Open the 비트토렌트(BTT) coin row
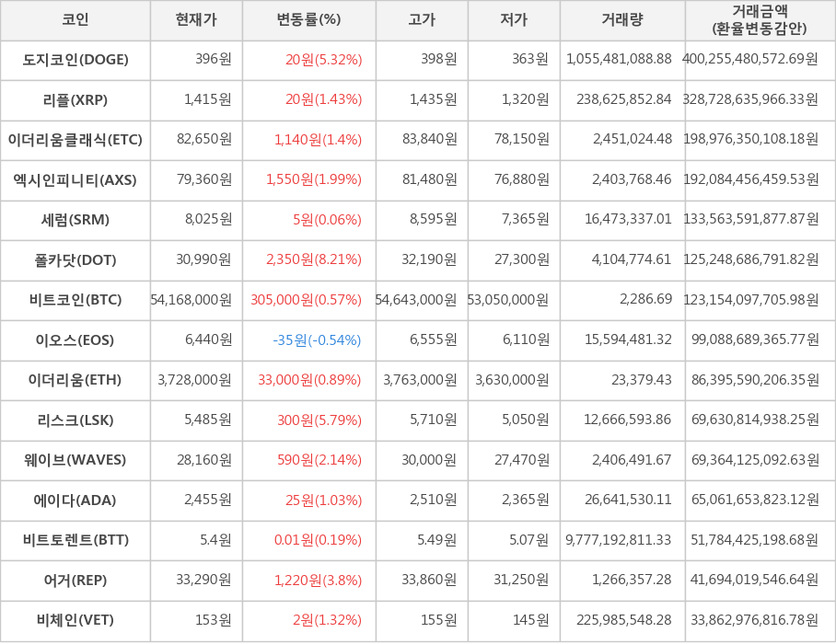The height and width of the screenshot is (644, 836). pos(75,540)
